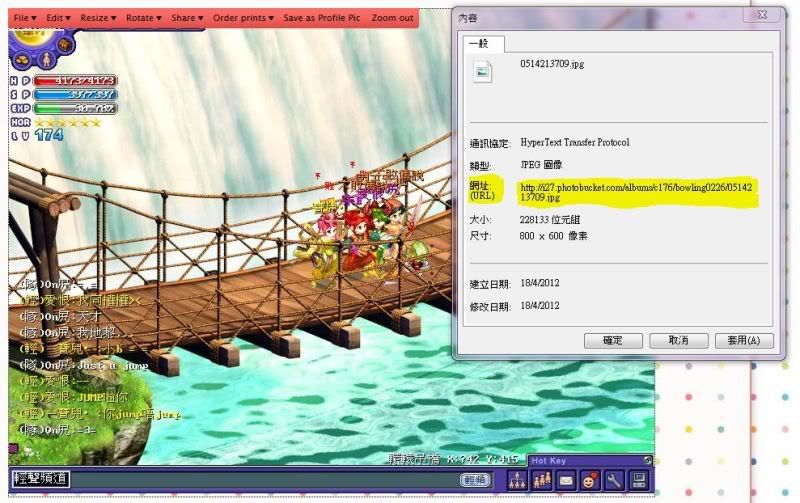Viewport: 800px width, 503px height.
Task: Click the highlighted photobucket URL
Action: pos(636,192)
